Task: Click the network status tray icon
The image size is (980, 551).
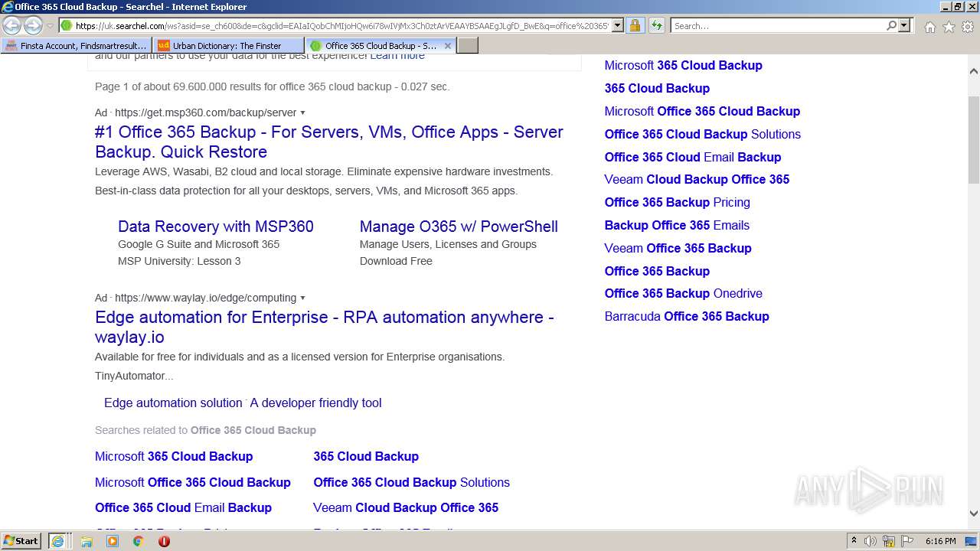Action: [x=889, y=541]
